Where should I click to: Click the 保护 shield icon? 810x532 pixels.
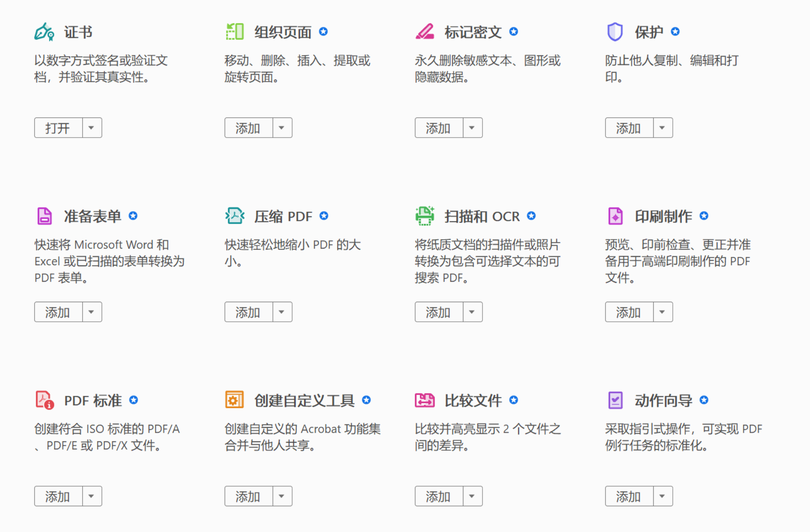(x=615, y=32)
